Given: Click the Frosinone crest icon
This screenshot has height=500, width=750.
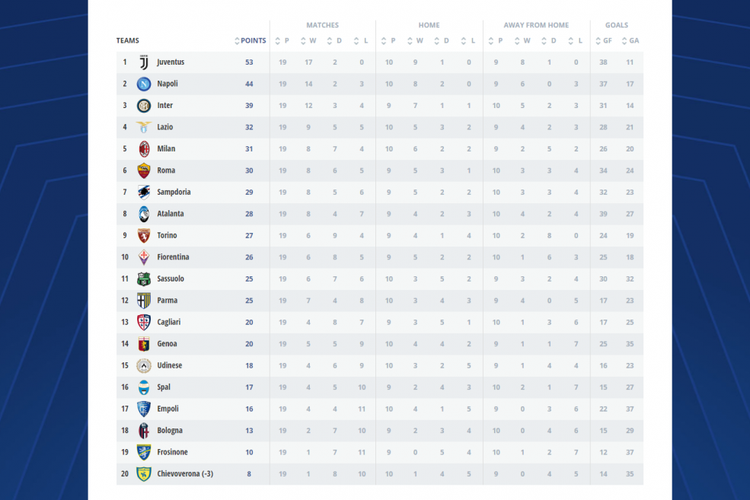Looking at the screenshot, I should click(x=144, y=452).
